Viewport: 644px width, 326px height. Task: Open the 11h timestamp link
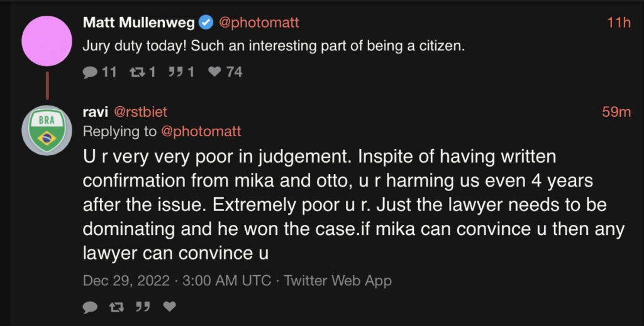[618, 23]
